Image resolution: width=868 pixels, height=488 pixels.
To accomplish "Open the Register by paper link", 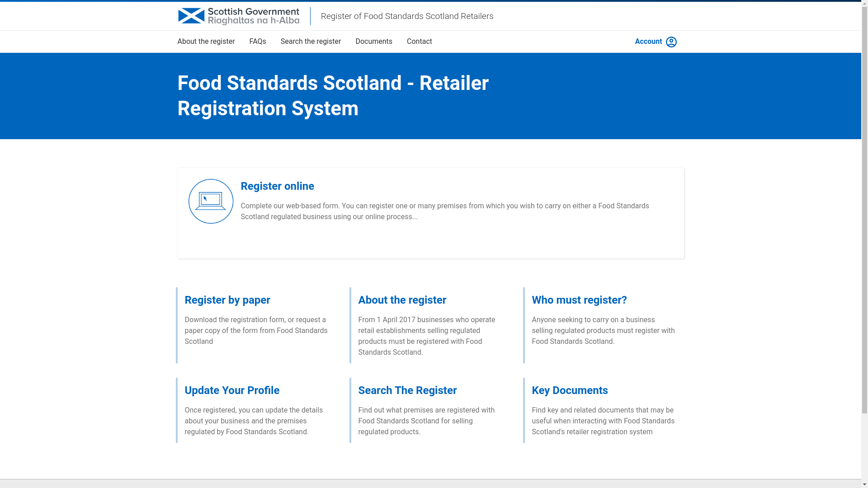I will pos(227,300).
